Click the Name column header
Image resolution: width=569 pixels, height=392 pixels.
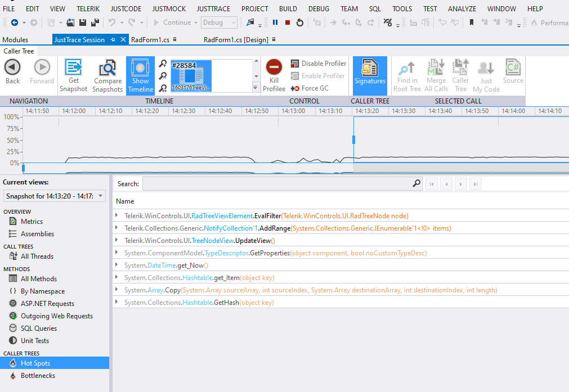(125, 201)
